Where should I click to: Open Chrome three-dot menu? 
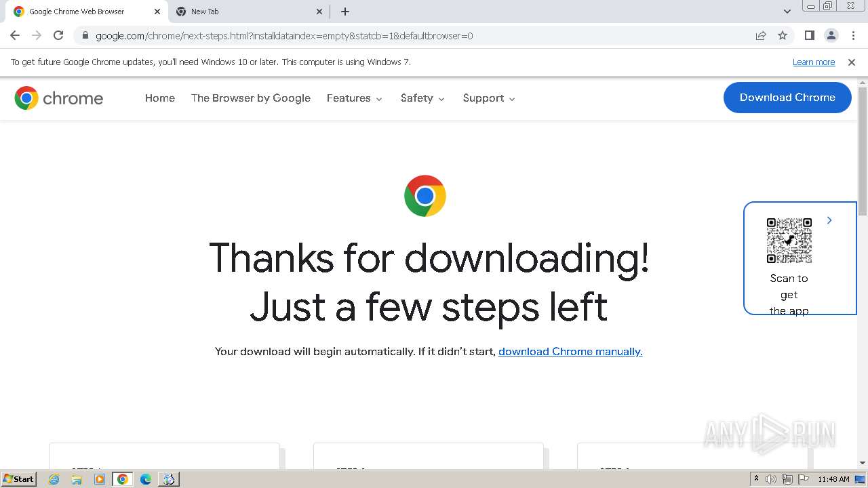(x=853, y=35)
